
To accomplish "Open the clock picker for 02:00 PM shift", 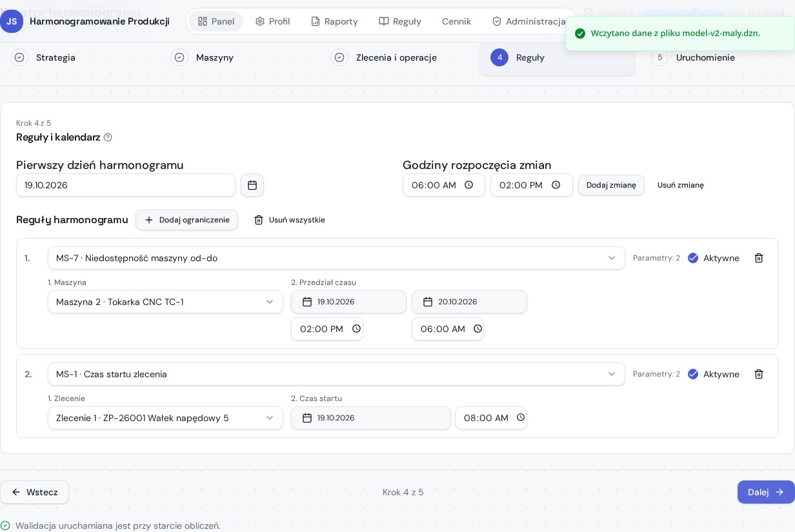I will (x=556, y=185).
